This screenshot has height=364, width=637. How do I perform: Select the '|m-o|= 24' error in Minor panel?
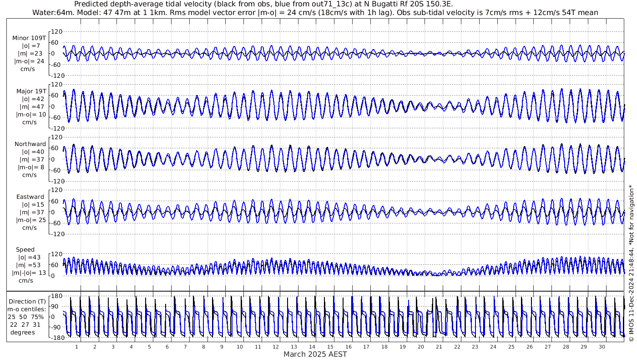coord(29,61)
